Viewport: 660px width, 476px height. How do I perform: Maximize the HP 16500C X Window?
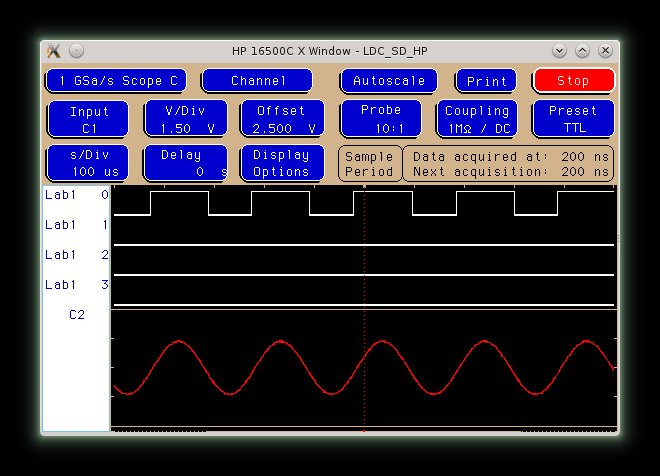(x=583, y=51)
